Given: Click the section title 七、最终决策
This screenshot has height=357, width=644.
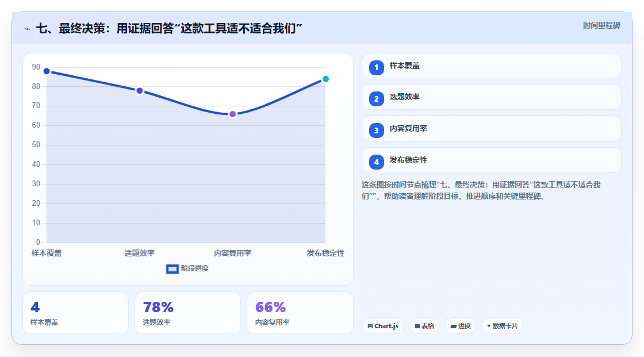Looking at the screenshot, I should point(169,29).
